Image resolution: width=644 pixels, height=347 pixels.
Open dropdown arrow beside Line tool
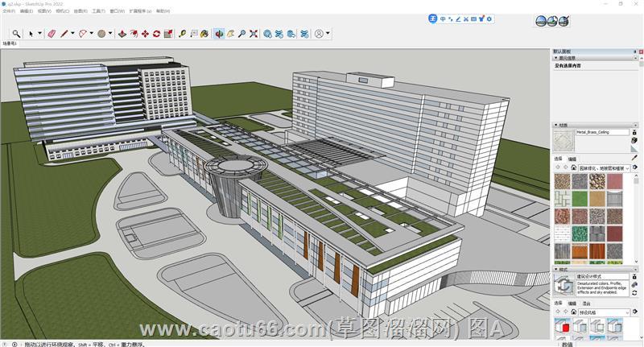(x=72, y=34)
